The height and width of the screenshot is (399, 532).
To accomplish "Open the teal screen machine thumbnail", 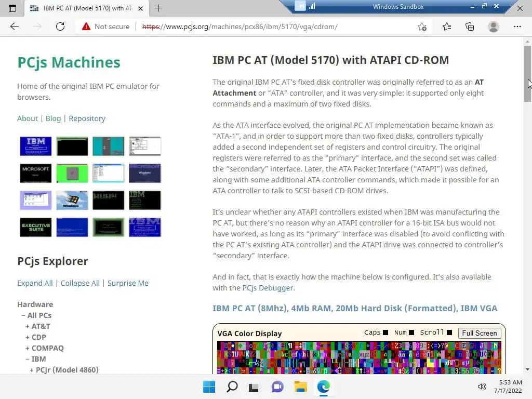I will pos(108,146).
